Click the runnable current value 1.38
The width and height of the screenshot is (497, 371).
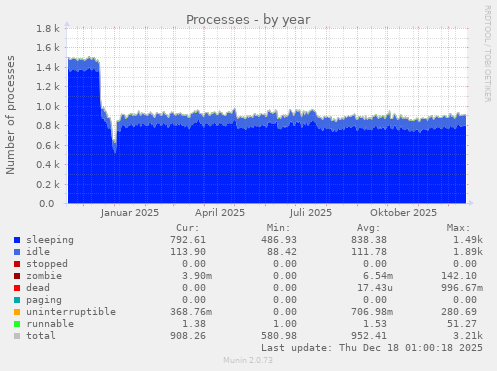194,324
